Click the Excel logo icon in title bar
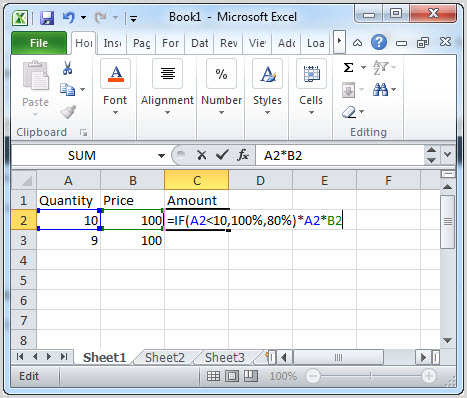Image resolution: width=467 pixels, height=398 pixels. coord(20,18)
